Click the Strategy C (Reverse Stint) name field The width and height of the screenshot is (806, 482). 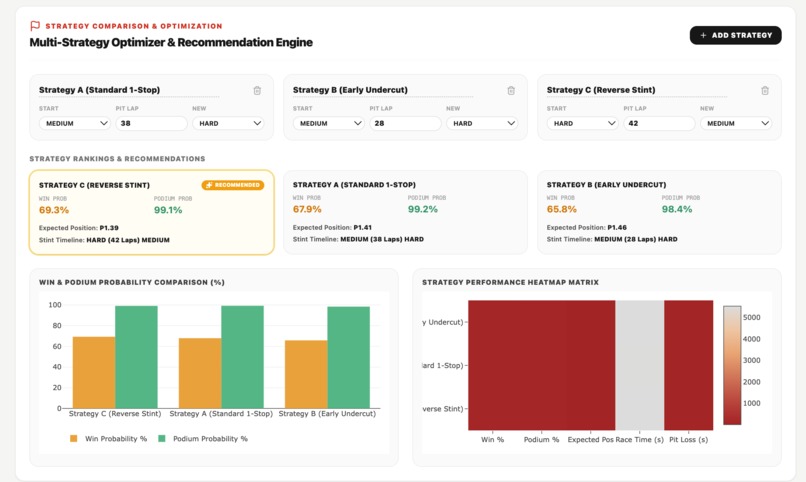point(637,90)
